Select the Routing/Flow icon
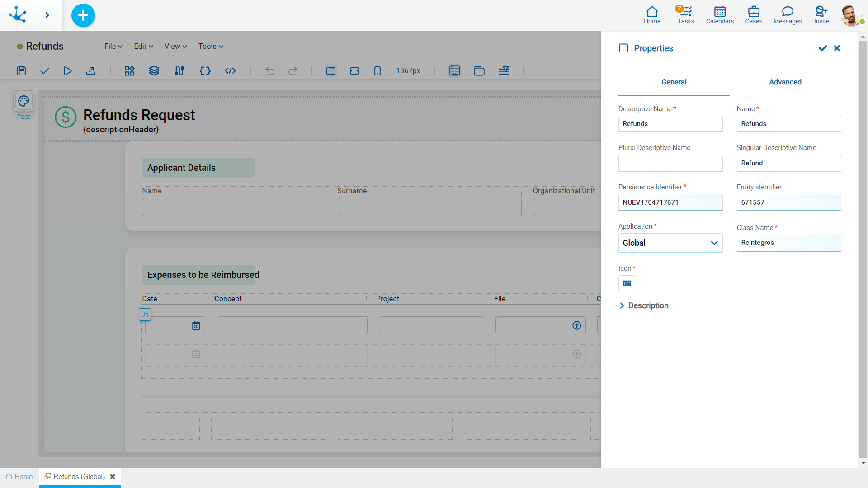This screenshot has width=868, height=488. tap(179, 71)
